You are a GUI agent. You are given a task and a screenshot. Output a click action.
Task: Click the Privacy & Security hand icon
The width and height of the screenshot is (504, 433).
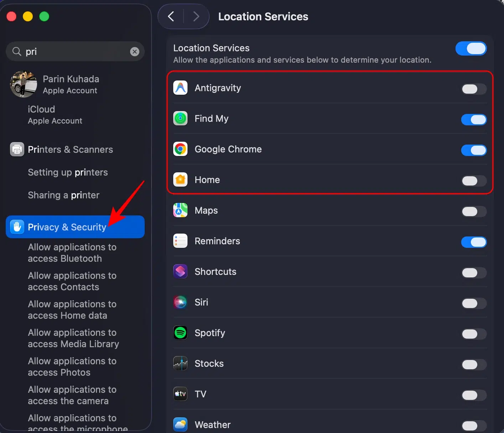(17, 227)
